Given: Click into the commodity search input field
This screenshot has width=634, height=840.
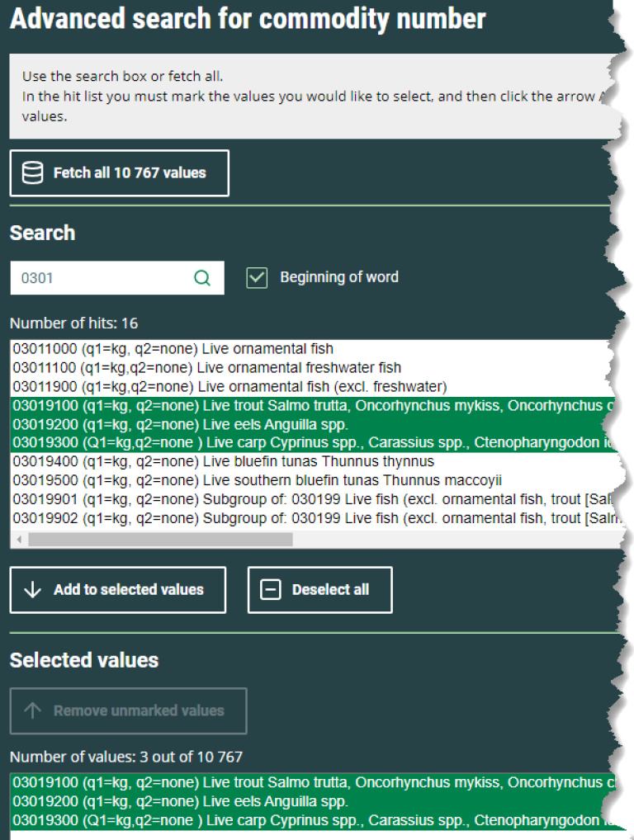Looking at the screenshot, I should point(99,278).
